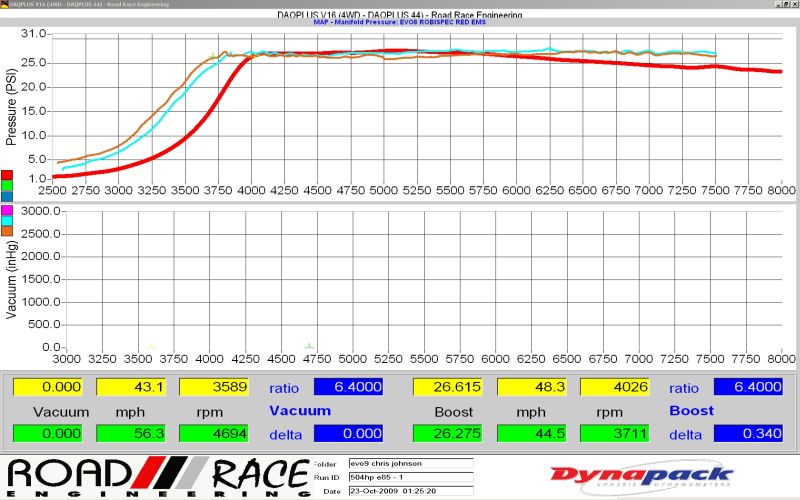
Task: Click the "Pressure (PSI)" axis label
Action: (11, 107)
